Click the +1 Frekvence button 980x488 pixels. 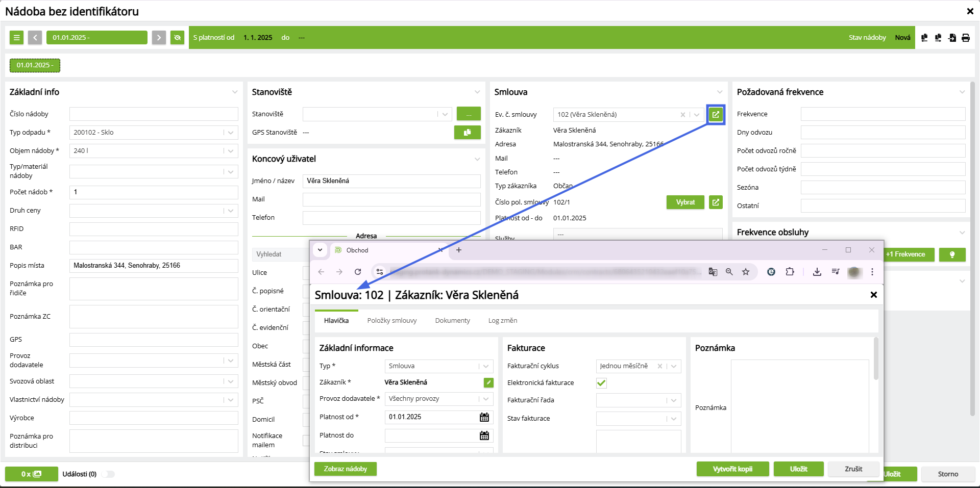[x=909, y=254]
